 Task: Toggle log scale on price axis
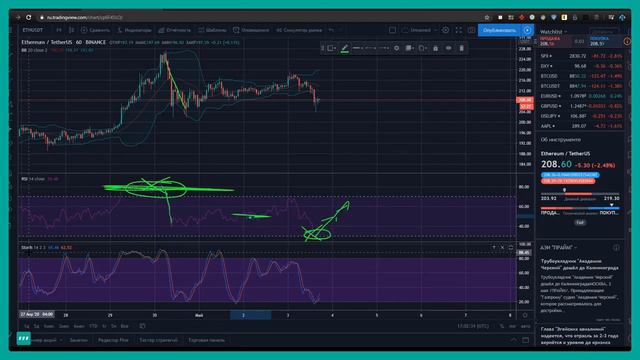(x=513, y=326)
